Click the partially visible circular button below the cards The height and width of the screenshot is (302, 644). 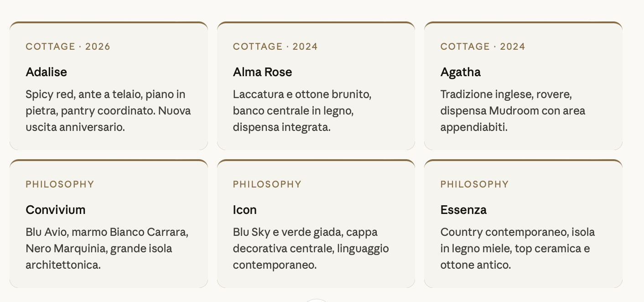coord(316,300)
